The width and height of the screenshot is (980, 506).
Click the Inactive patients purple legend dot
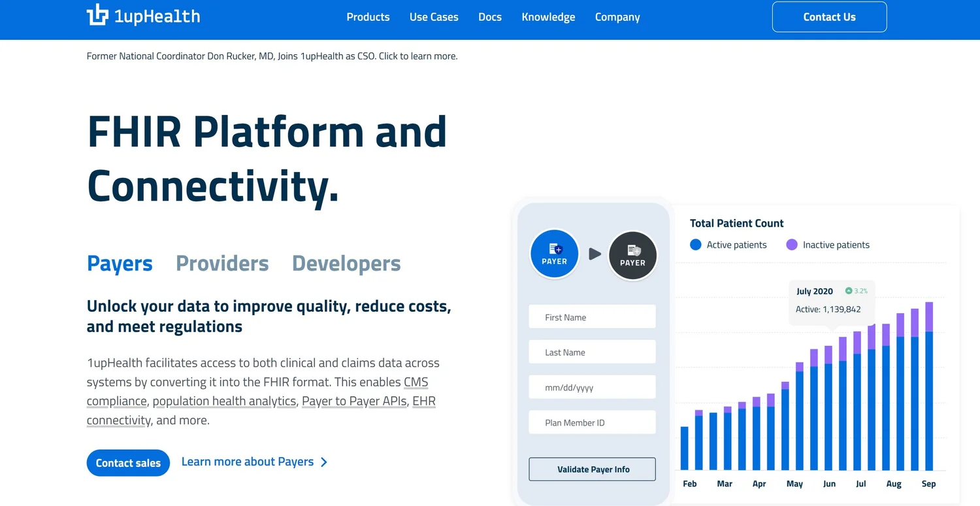(x=792, y=245)
